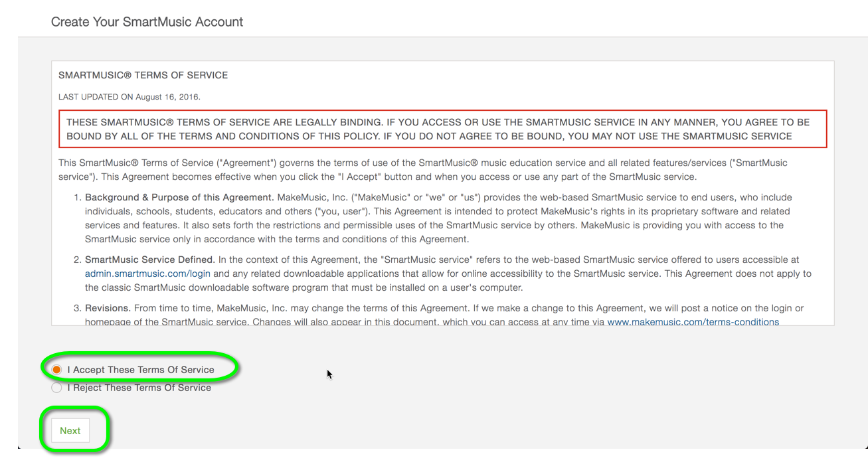
Task: Click list number 2 in the terms
Action: (x=76, y=260)
